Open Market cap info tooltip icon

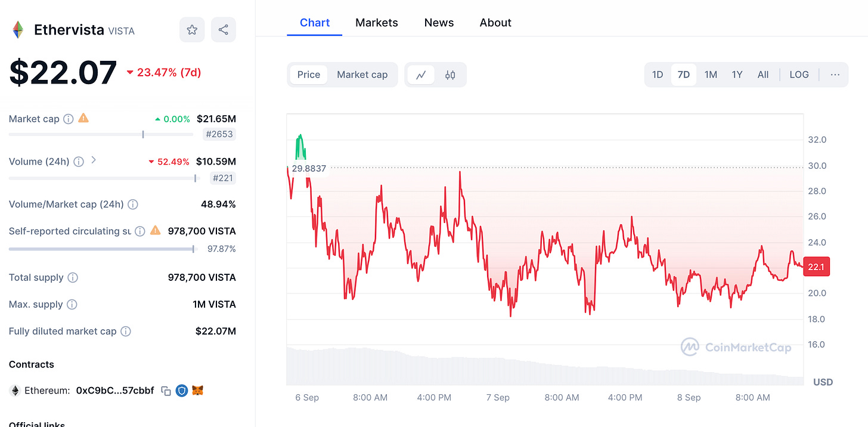69,119
